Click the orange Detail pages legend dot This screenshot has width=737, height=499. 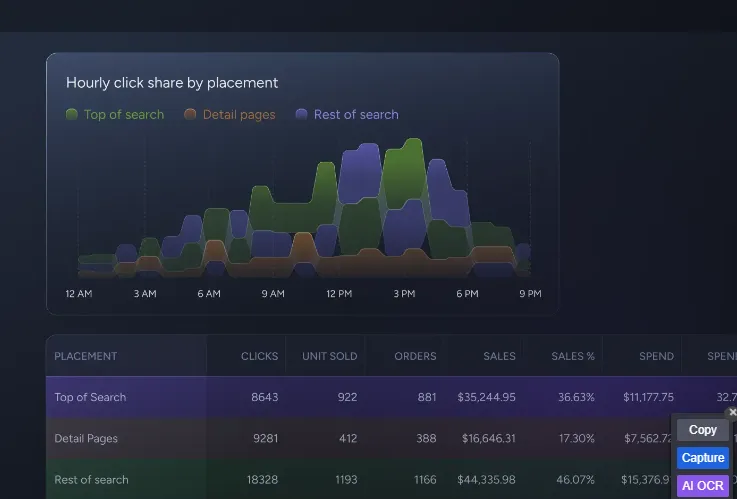(190, 114)
